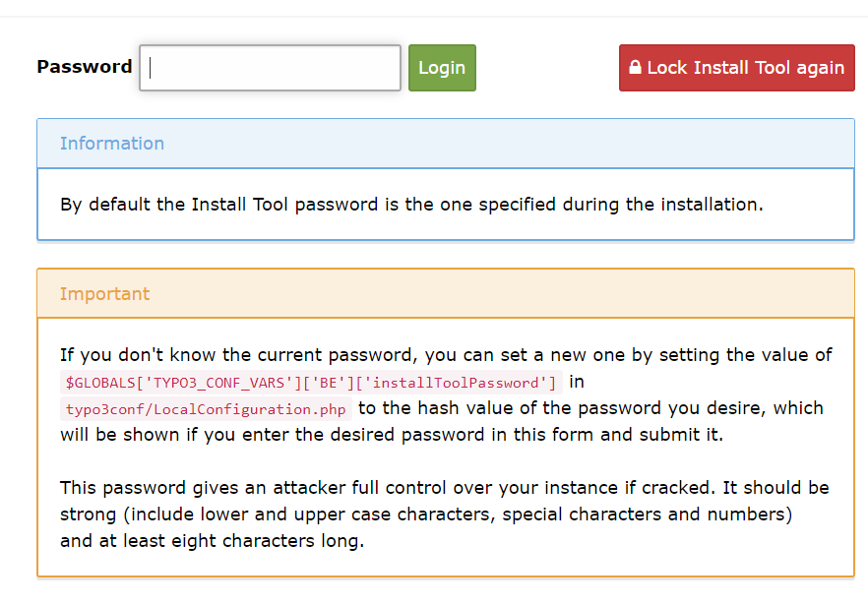Click the line starting 'If you don't know'

pos(446,355)
